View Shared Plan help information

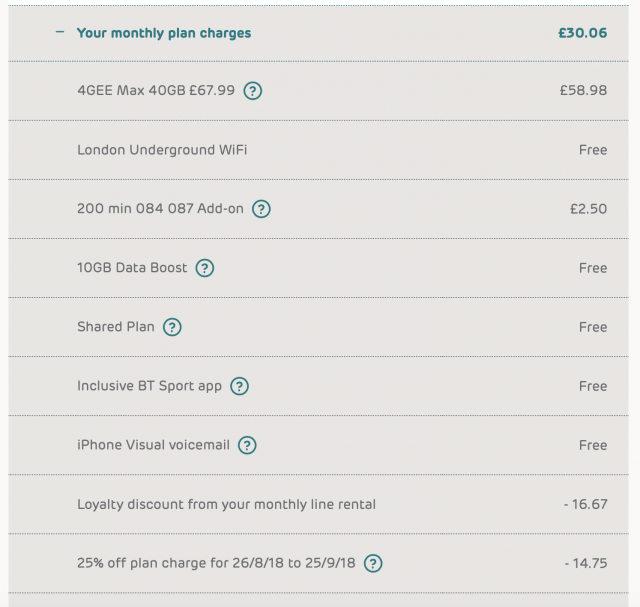click(x=173, y=327)
